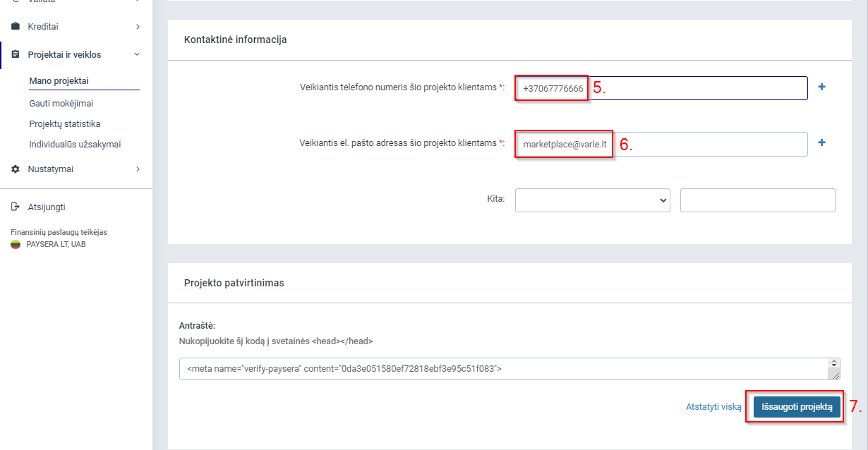The image size is (868, 450).
Task: Click the Lithuanian flag icon by PAYSERA LT
Action: pos(16,245)
